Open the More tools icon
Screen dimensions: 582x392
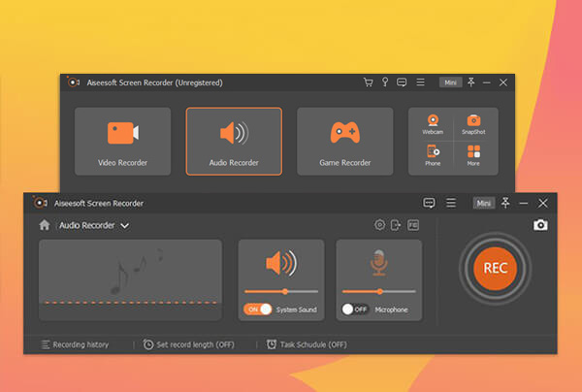pyautogui.click(x=473, y=155)
